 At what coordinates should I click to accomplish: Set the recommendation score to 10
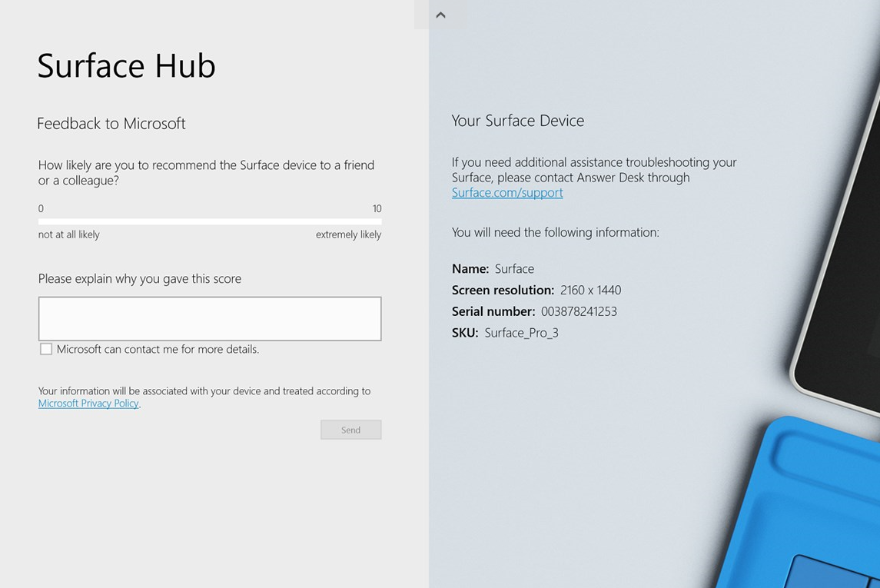[379, 221]
